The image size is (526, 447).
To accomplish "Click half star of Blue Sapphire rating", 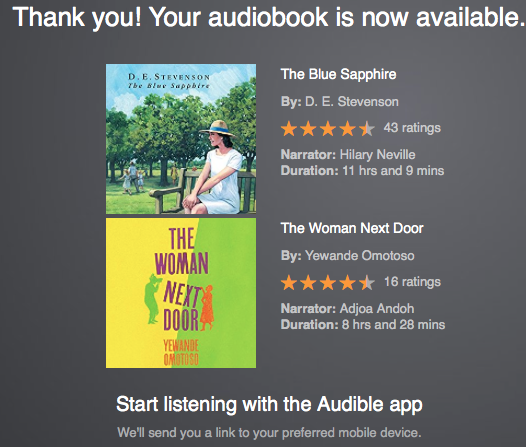I will [x=367, y=129].
